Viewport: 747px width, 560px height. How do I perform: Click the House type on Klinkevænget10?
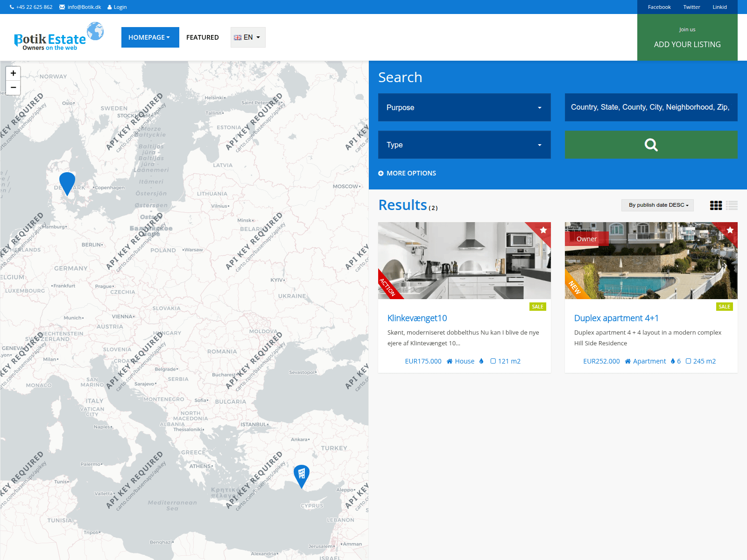pyautogui.click(x=460, y=361)
